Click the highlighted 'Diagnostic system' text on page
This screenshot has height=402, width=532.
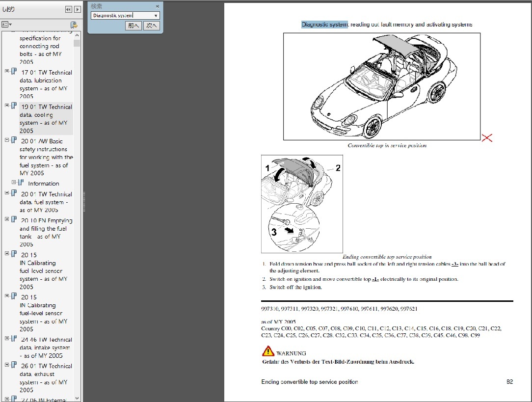325,25
